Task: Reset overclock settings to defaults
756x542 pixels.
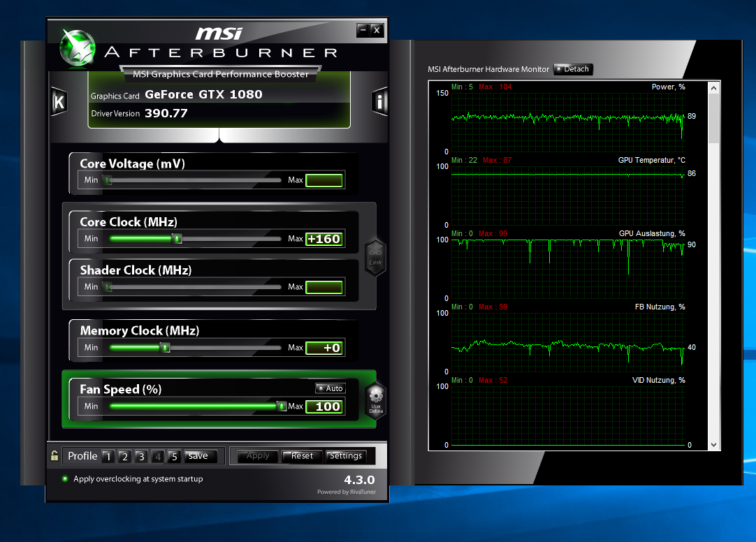Action: pos(302,456)
